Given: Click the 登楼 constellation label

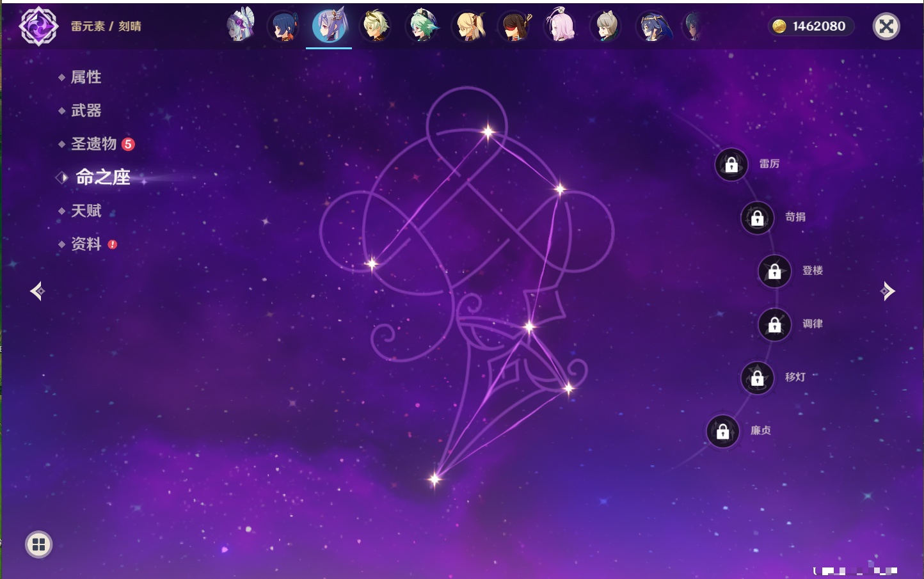Looking at the screenshot, I should tap(813, 271).
